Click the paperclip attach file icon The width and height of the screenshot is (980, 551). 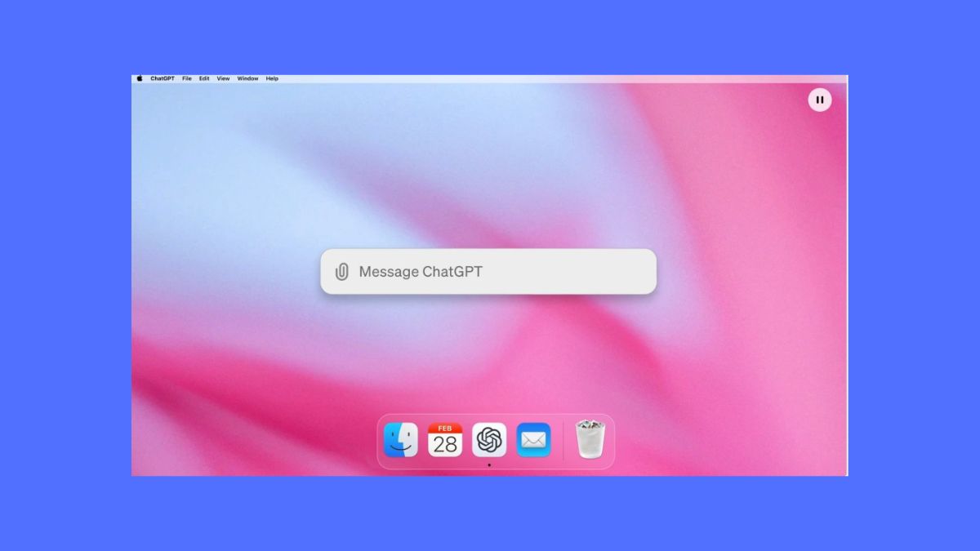pyautogui.click(x=342, y=272)
